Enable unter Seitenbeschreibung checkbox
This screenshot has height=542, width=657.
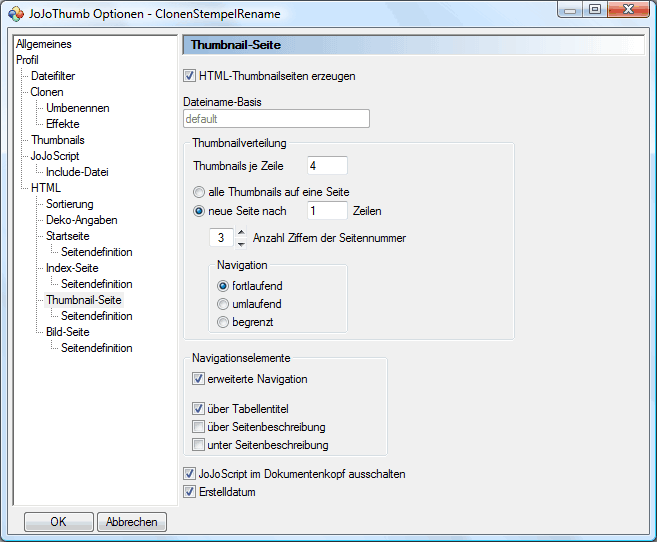pyautogui.click(x=198, y=444)
